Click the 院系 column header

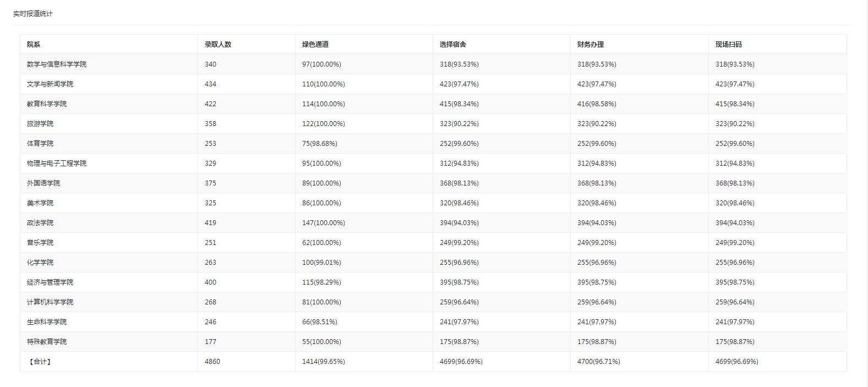(x=34, y=45)
